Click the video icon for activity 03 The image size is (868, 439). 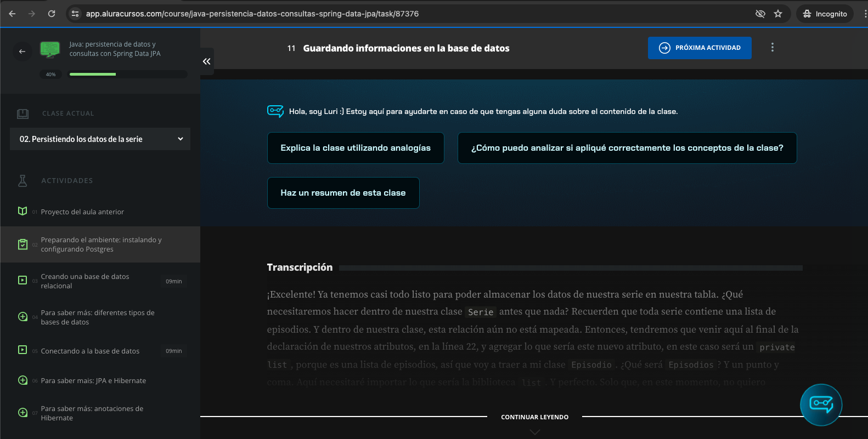22,280
